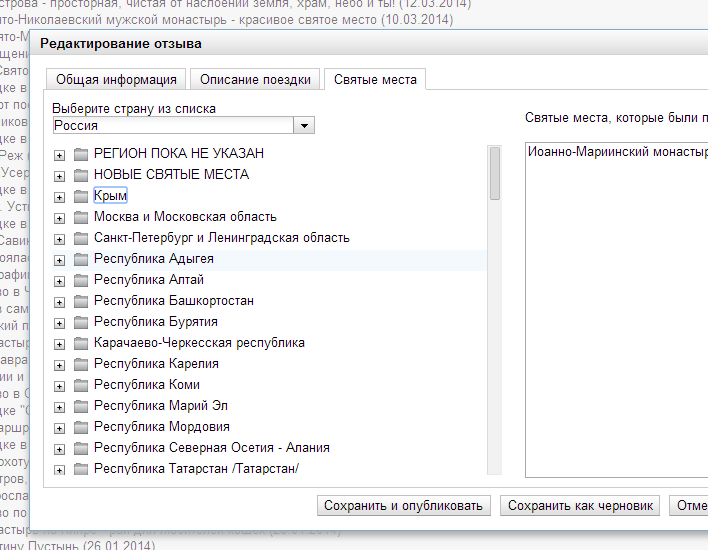This screenshot has height=550, width=708.
Task: Click folder icon of Республика Алтай
Action: pos(81,280)
